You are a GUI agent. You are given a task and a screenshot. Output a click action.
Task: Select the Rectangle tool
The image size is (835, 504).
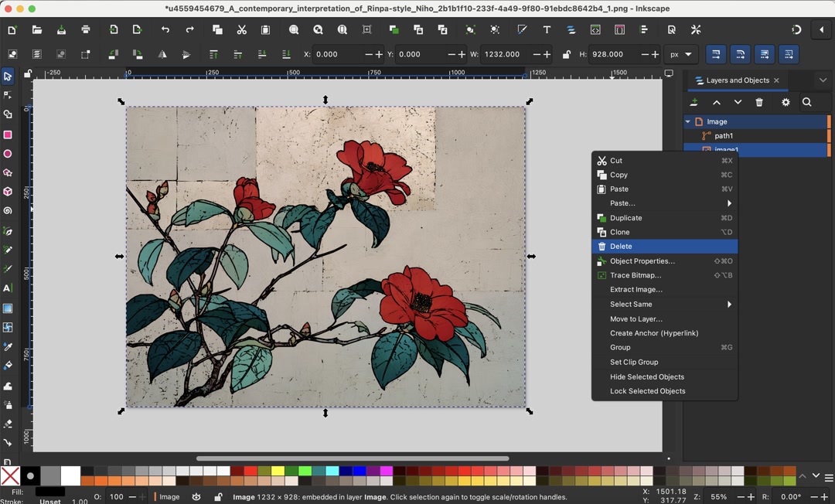8,135
